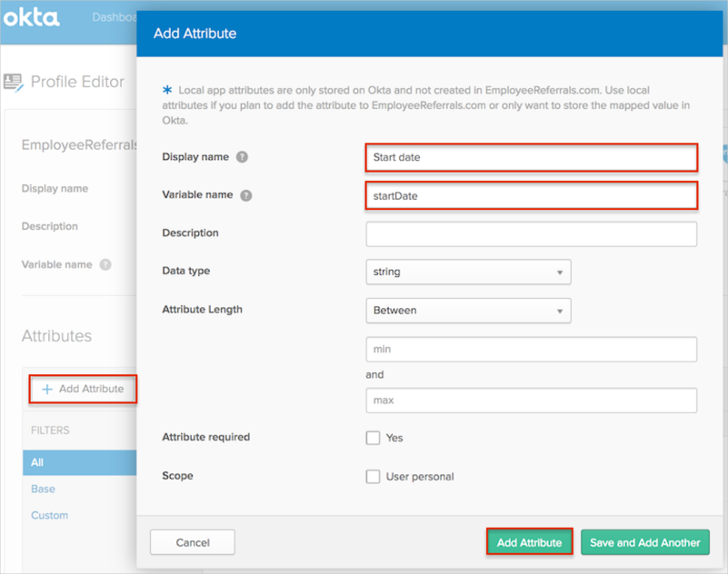Open the Data type string dropdown
The height and width of the screenshot is (574, 728).
coord(468,272)
